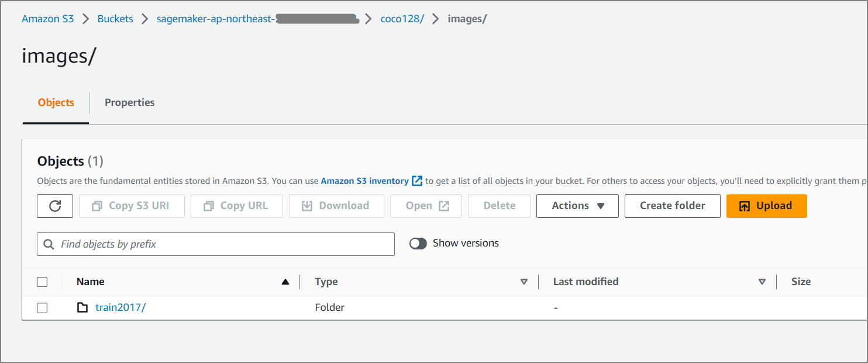
Task: Click the refresh objects icon button
Action: pos(55,206)
